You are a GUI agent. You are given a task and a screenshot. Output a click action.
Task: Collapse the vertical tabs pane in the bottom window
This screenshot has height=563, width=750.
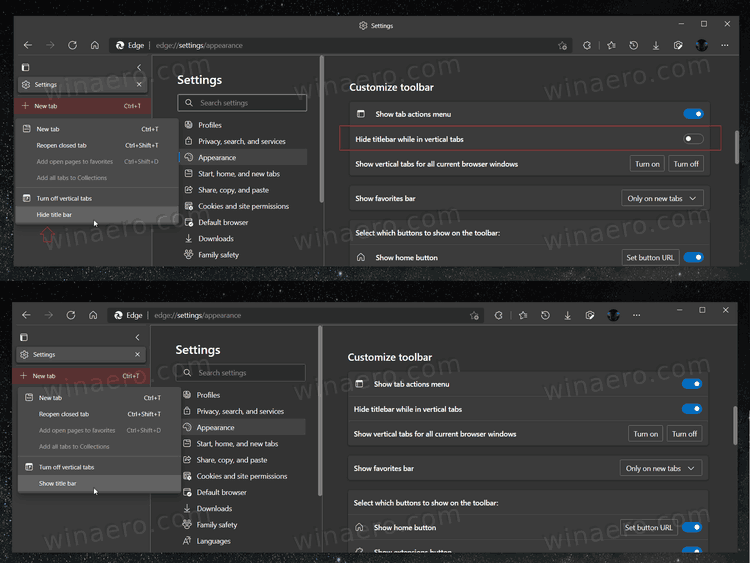coord(138,337)
